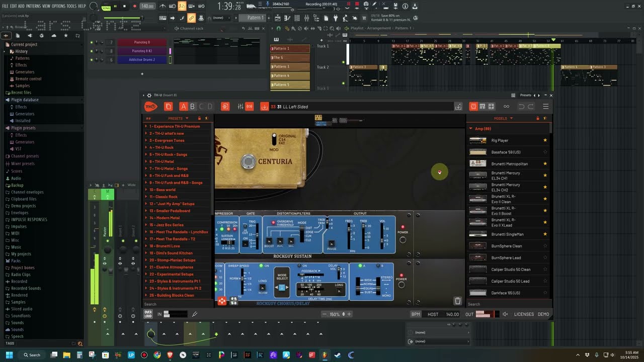Select Pianoteq 8 channel

(141, 42)
